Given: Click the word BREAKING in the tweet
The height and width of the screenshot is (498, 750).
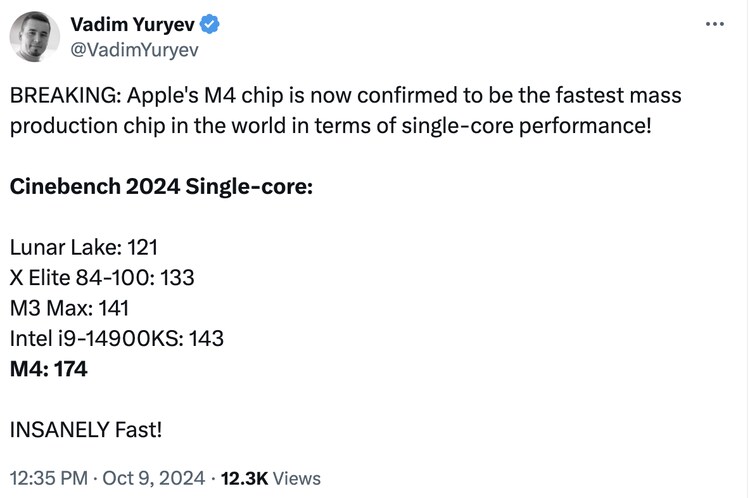Looking at the screenshot, I should pyautogui.click(x=61, y=98).
